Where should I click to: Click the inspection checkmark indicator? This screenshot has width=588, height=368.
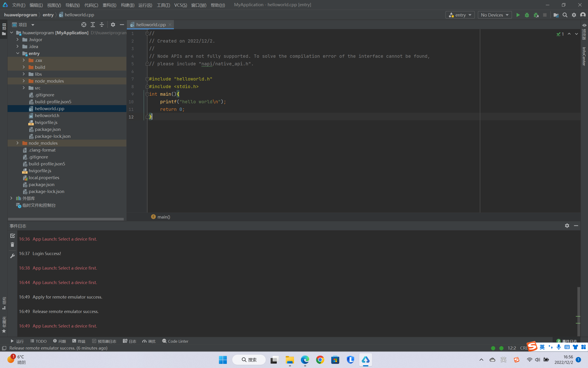[560, 34]
